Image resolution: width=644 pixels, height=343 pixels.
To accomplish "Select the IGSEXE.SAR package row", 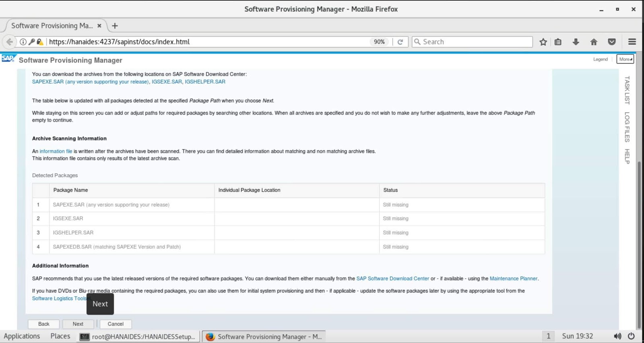I will pos(289,219).
